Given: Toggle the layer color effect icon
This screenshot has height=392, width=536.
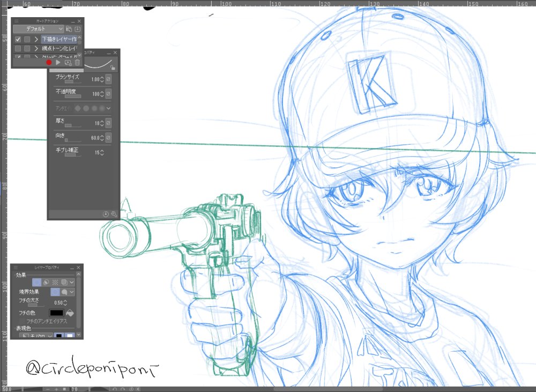Looking at the screenshot, I should 64,283.
